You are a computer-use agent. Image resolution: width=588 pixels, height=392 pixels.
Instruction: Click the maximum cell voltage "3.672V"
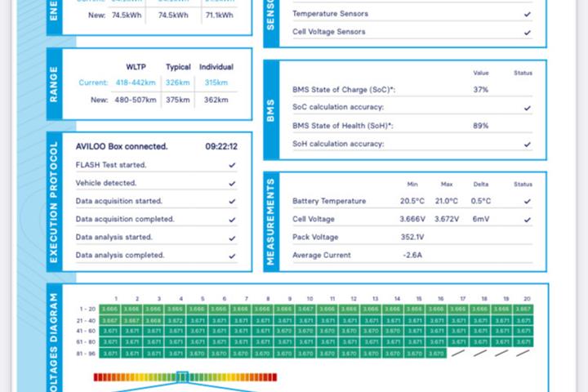click(x=446, y=219)
